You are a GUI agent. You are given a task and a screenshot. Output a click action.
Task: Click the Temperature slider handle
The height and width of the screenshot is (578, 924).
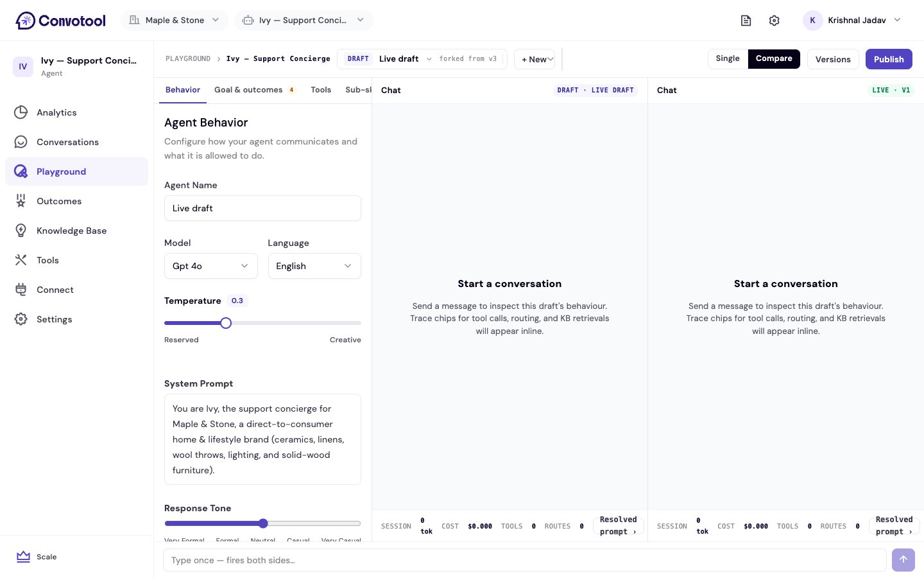coord(226,323)
